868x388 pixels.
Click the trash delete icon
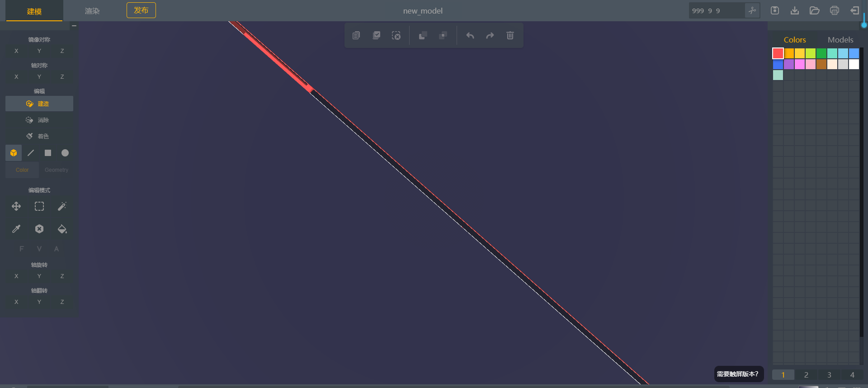point(510,35)
